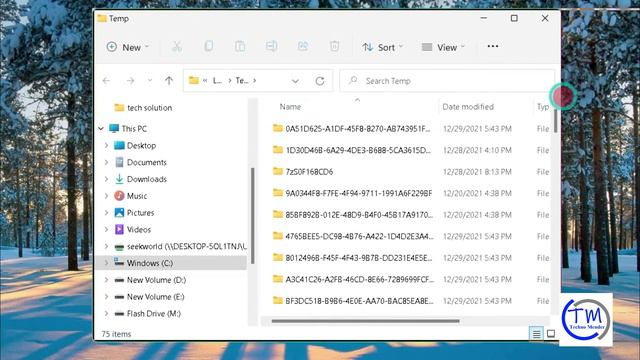Image resolution: width=640 pixels, height=360 pixels.
Task: Select Windows (C:) drive
Action: tap(171, 263)
